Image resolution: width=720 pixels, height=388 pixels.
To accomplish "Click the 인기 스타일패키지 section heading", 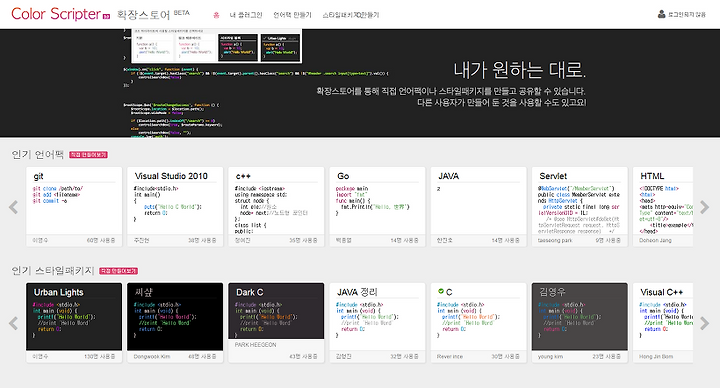I will (53, 271).
